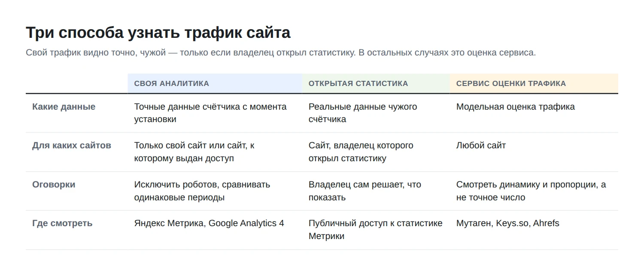The width and height of the screenshot is (644, 270).
Task: Click cell "Точные данные счётчика с момента установки"
Action: pos(215,113)
